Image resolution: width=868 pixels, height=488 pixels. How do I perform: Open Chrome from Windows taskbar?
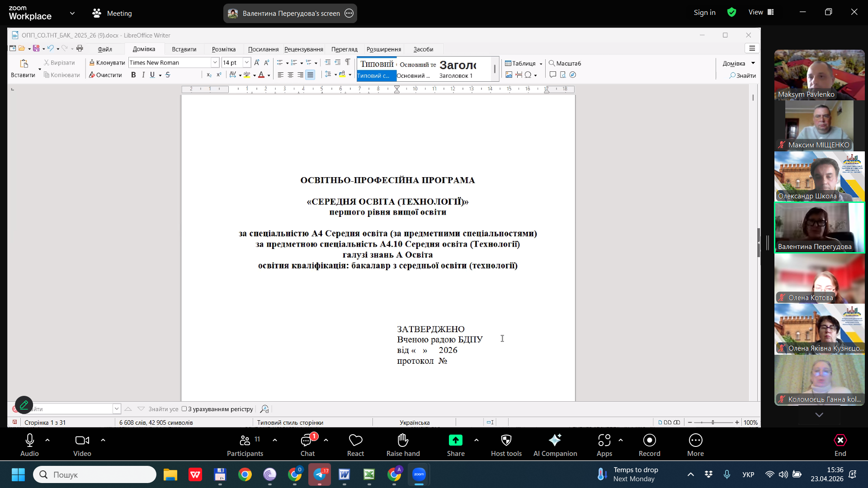tap(245, 475)
